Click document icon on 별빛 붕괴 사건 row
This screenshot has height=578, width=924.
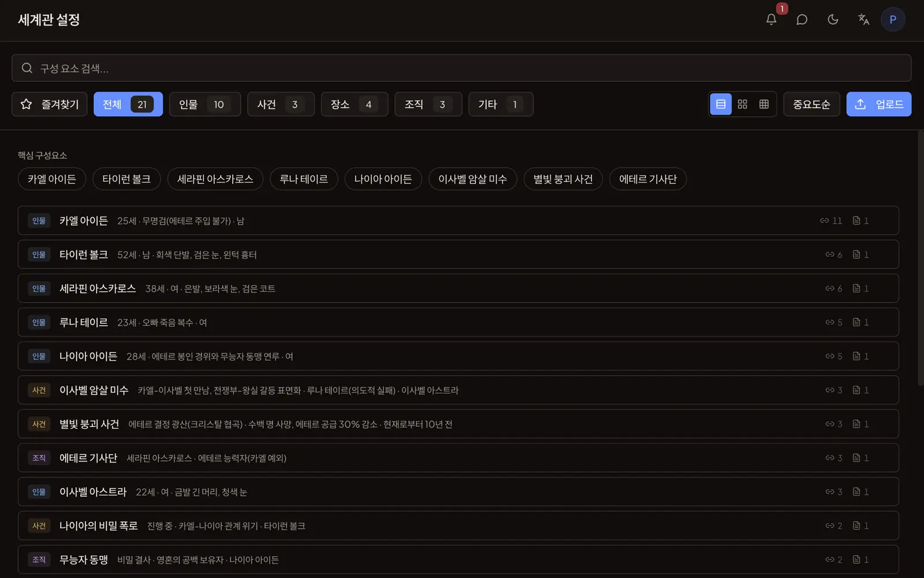(856, 424)
